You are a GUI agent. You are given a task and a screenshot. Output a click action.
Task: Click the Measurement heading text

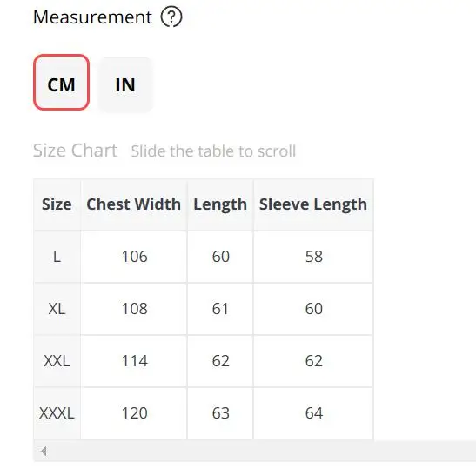pos(92,17)
